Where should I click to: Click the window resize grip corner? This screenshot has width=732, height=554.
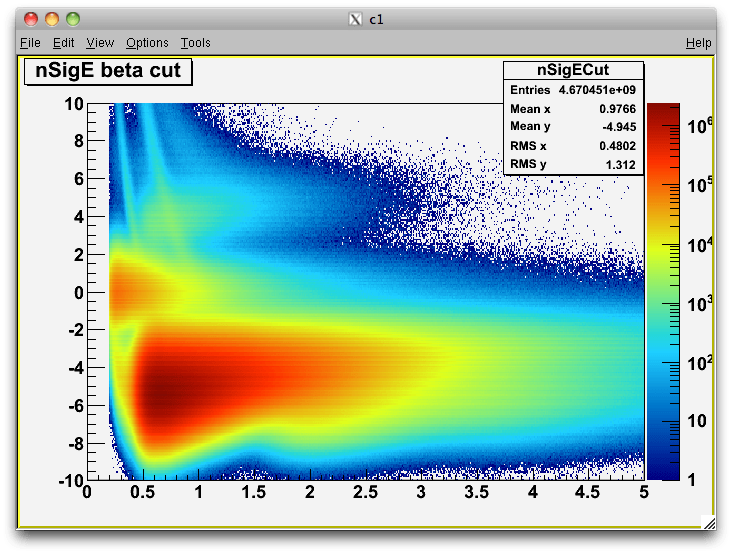(x=709, y=523)
